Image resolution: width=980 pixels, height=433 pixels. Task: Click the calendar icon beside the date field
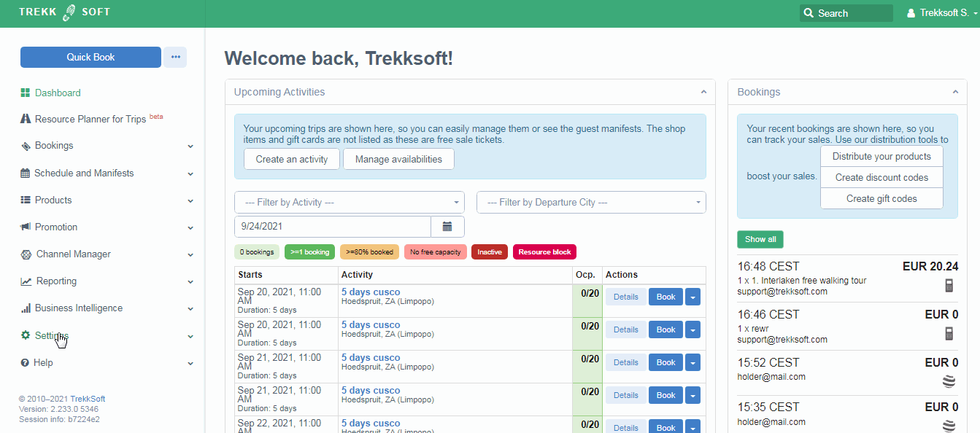coord(447,227)
